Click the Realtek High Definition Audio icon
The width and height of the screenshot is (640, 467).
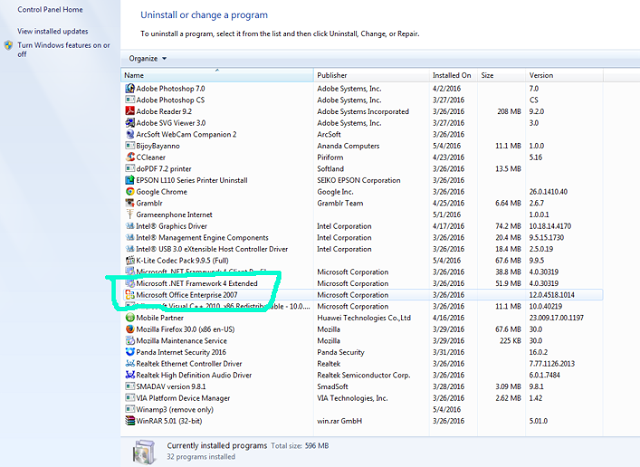point(130,375)
